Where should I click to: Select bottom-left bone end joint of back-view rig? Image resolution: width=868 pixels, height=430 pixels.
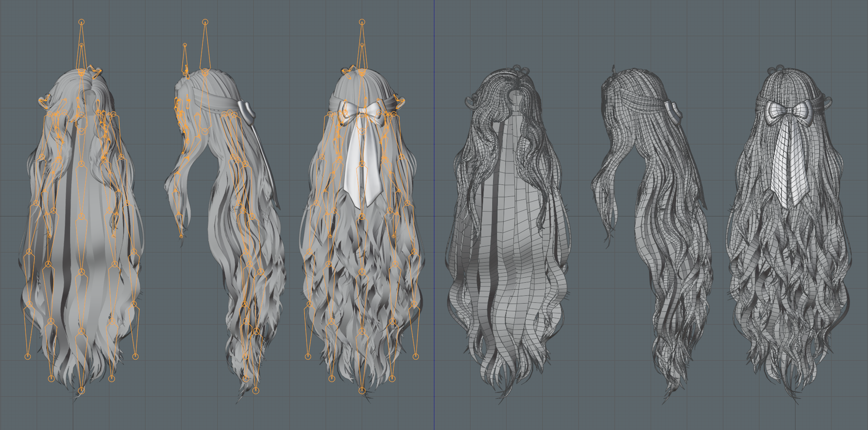(x=308, y=356)
